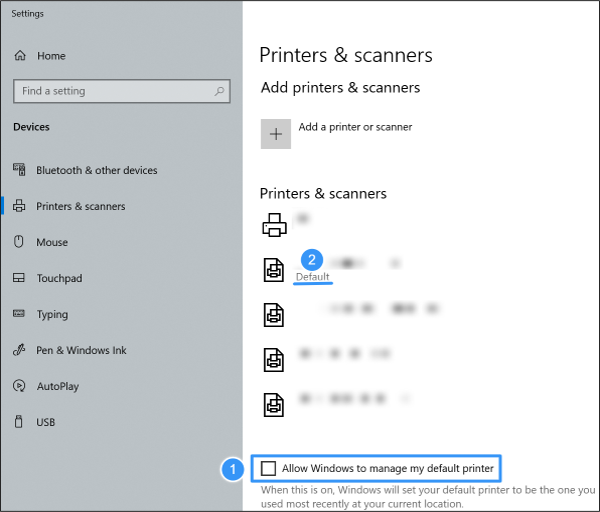600x512 pixels.
Task: Enable Allow Windows to manage default printer
Action: click(268, 468)
